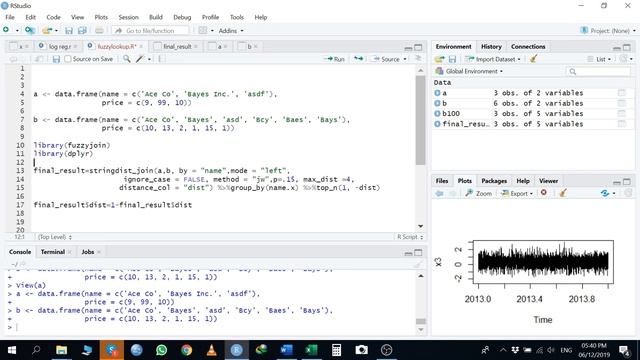640x360 pixels.
Task: Switch to the Connections tab
Action: pos(528,47)
